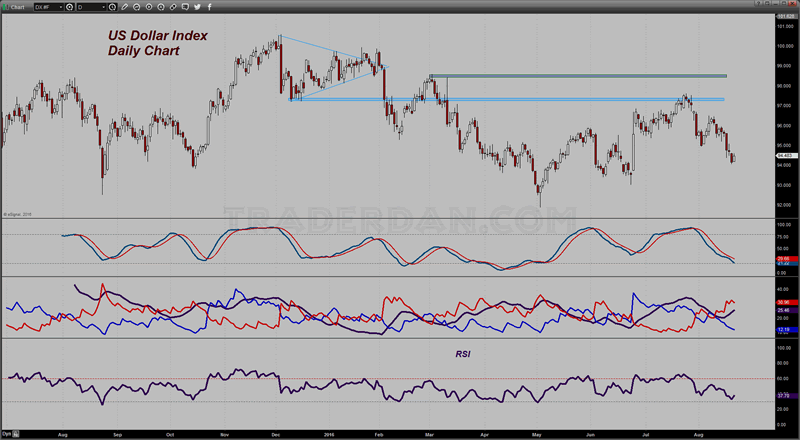Click the red 30.96 indicator value tag
800x440 pixels.
click(x=786, y=301)
